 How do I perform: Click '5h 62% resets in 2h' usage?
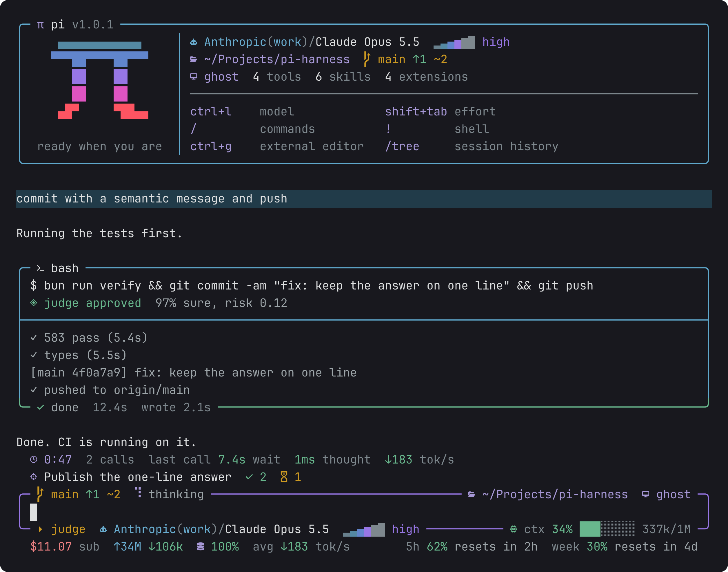point(472,546)
